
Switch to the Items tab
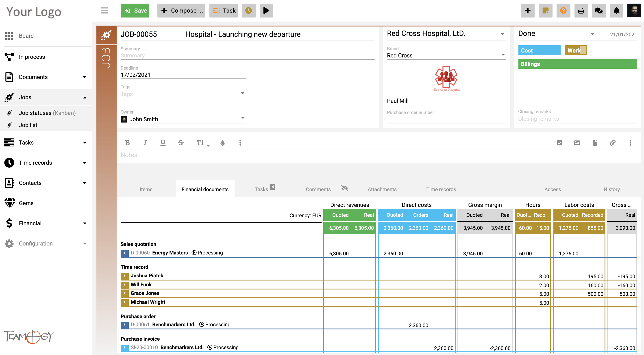[146, 189]
